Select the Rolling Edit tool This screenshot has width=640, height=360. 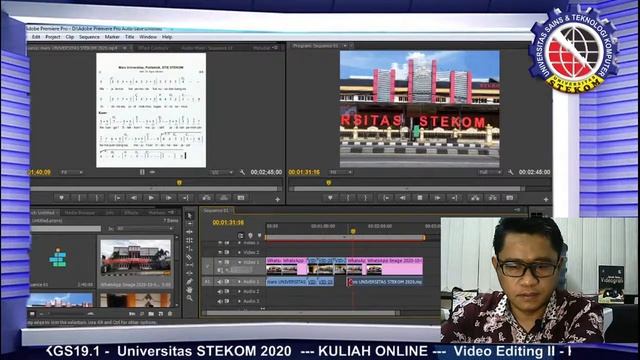[189, 240]
